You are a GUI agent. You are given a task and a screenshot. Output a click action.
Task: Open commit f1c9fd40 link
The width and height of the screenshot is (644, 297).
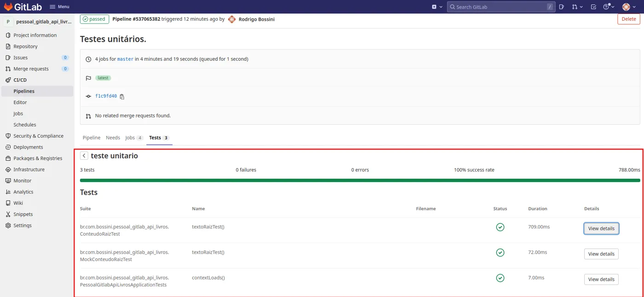(x=106, y=96)
